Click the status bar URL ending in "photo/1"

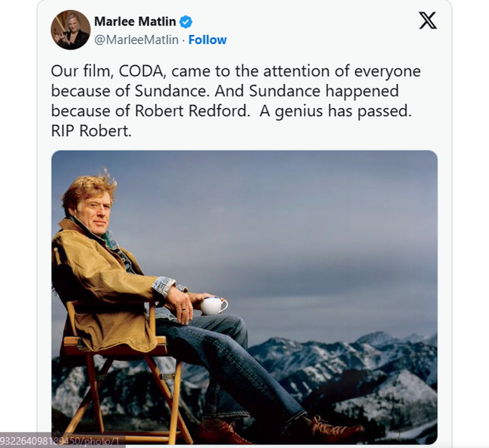point(62,441)
